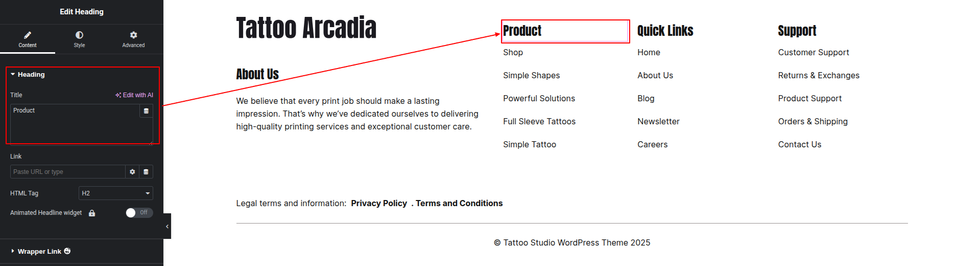
Task: Open the Content tab
Action: (28, 39)
